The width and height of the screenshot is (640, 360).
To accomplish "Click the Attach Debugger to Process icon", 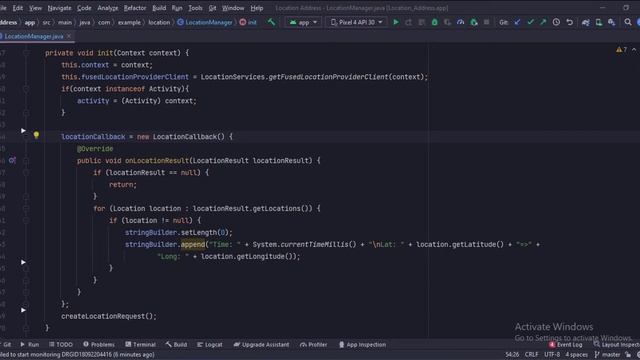I will [474, 22].
